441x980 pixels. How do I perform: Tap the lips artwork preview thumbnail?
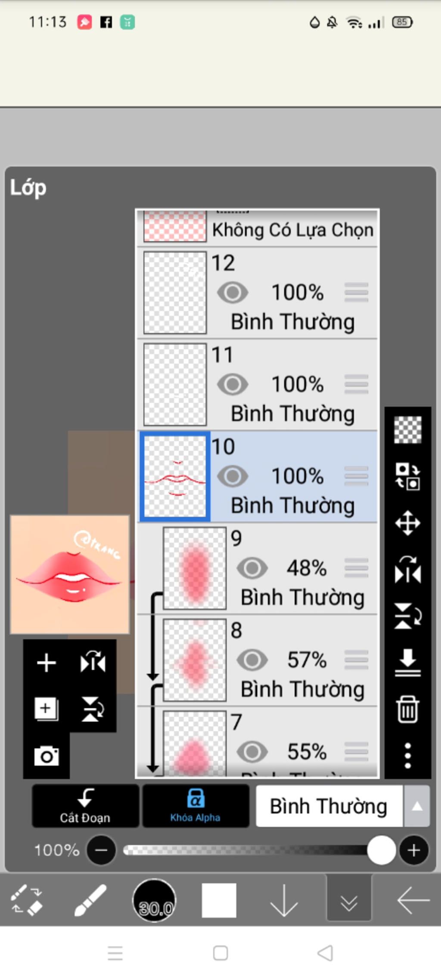click(70, 574)
